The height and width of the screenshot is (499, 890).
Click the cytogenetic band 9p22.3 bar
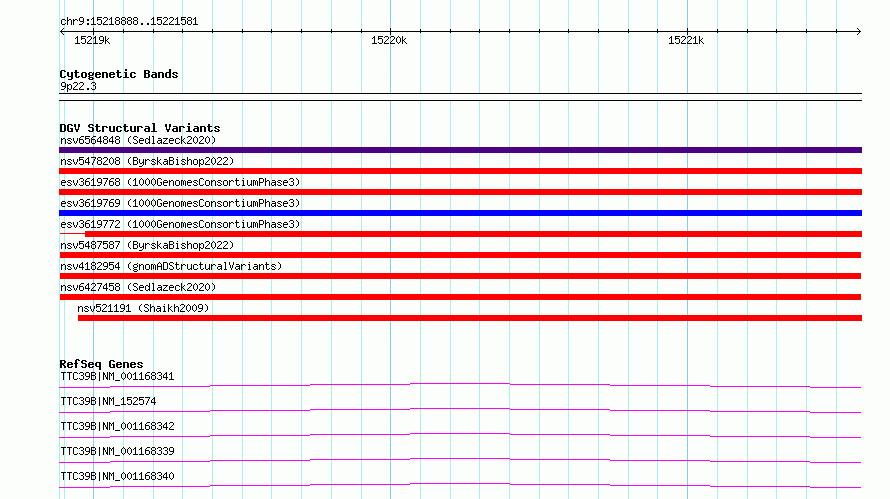(460, 97)
